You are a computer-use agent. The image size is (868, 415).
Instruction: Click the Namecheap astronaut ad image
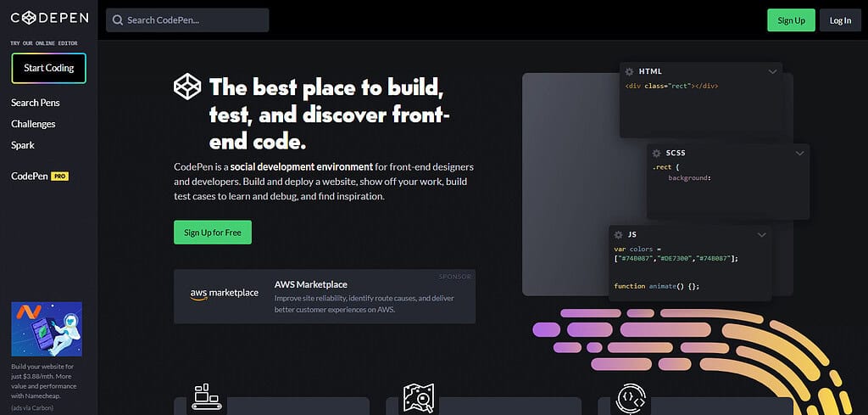point(47,329)
